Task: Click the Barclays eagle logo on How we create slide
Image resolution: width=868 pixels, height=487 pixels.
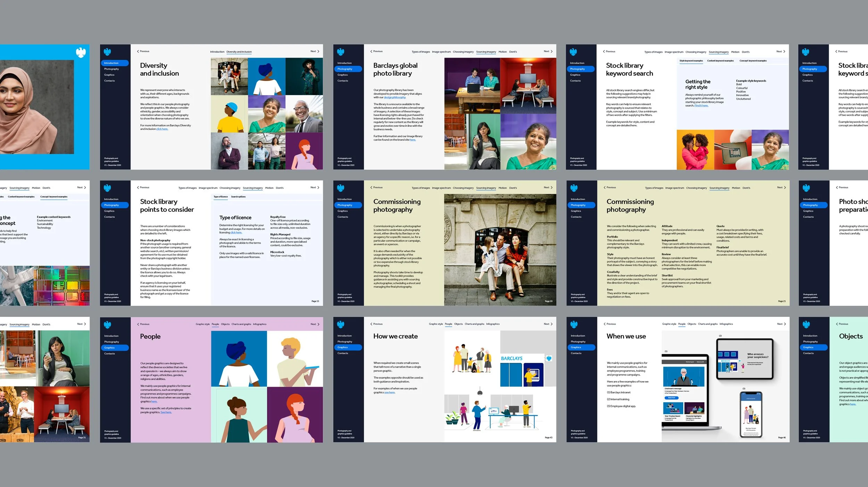Action: click(341, 325)
